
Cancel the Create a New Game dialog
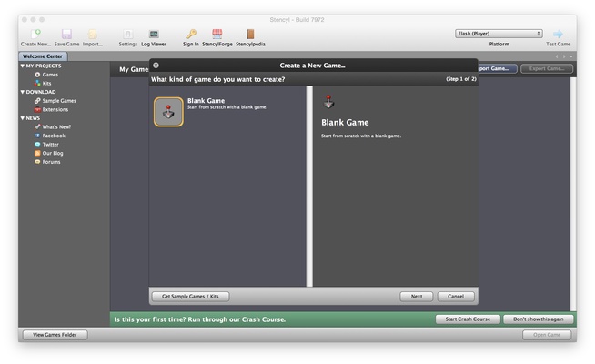click(456, 297)
